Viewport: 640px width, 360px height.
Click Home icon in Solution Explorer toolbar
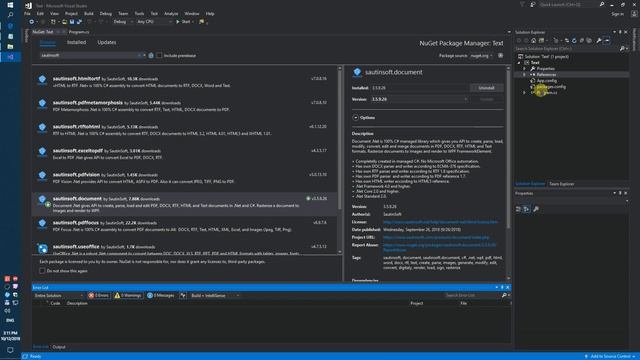pyautogui.click(x=533, y=40)
